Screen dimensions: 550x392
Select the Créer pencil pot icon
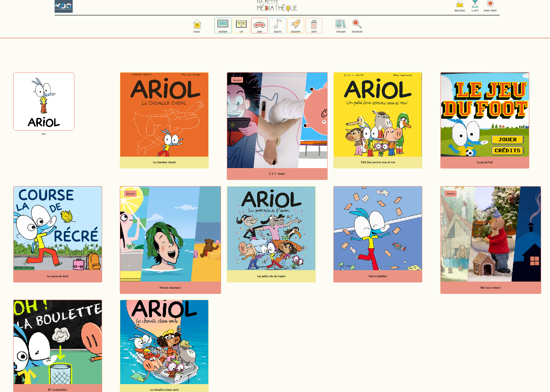tap(314, 25)
